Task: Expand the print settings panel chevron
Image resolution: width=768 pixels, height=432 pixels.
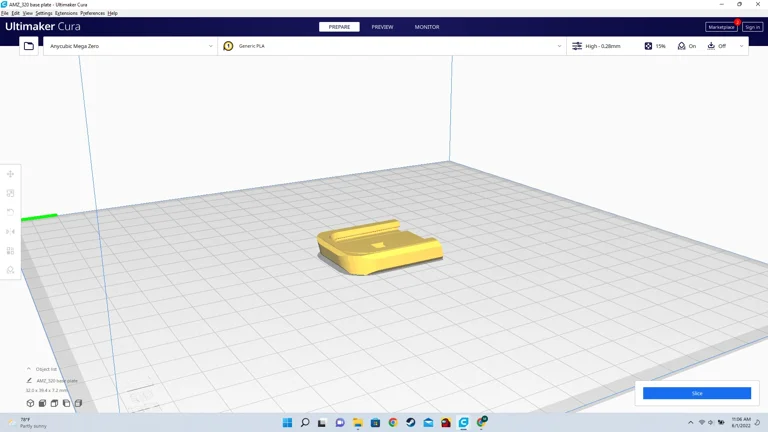Action: point(741,46)
